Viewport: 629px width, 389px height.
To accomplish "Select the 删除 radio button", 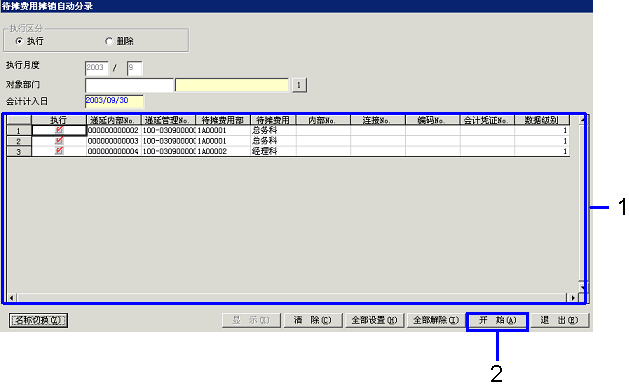I will pos(109,41).
